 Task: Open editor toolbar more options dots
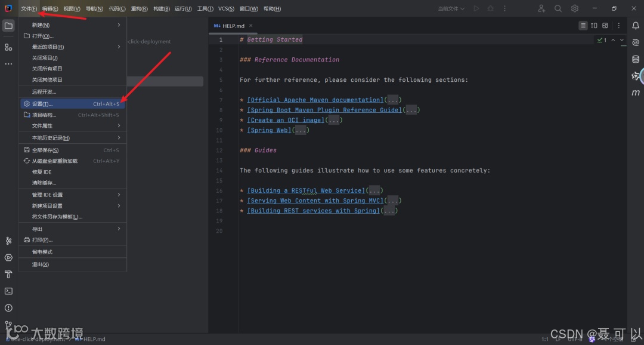point(618,26)
